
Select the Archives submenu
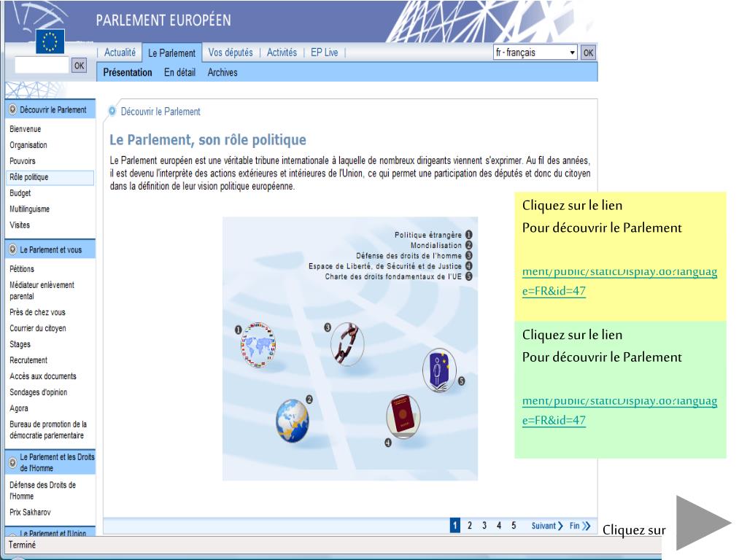pyautogui.click(x=222, y=72)
